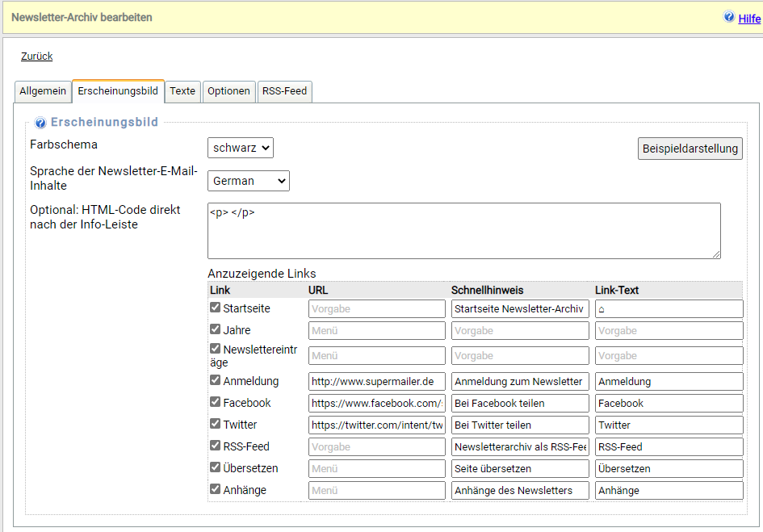
Task: Switch to the Optionen tab
Action: click(228, 91)
